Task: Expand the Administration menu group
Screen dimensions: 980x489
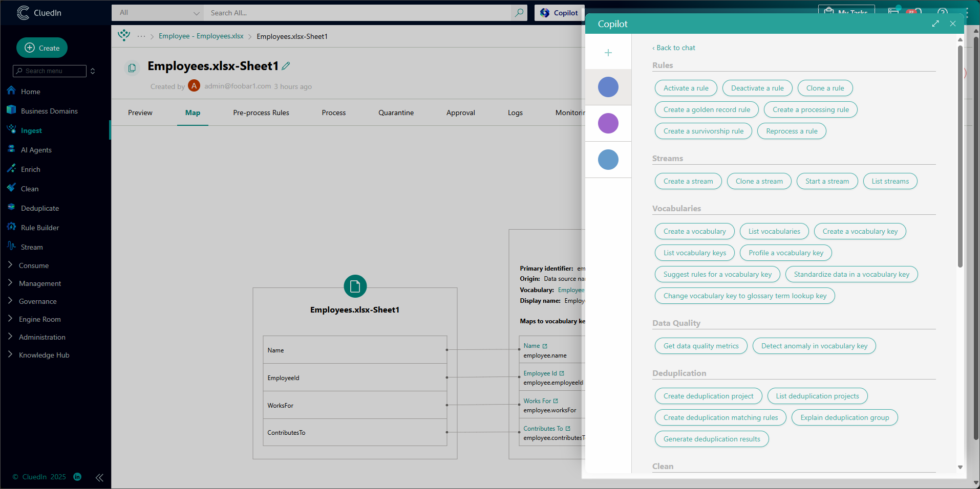Action: coord(42,337)
